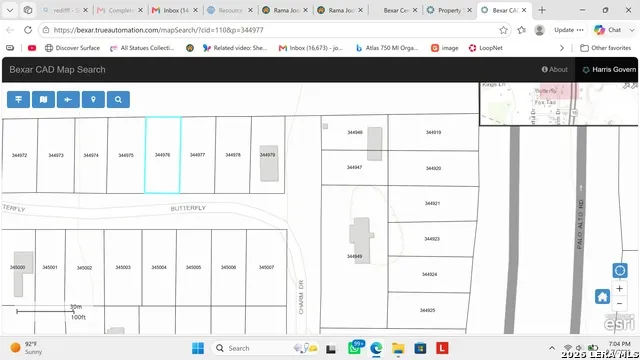The width and height of the screenshot is (640, 360).
Task: Open the layers tool in map toolbar
Action: click(x=18, y=99)
